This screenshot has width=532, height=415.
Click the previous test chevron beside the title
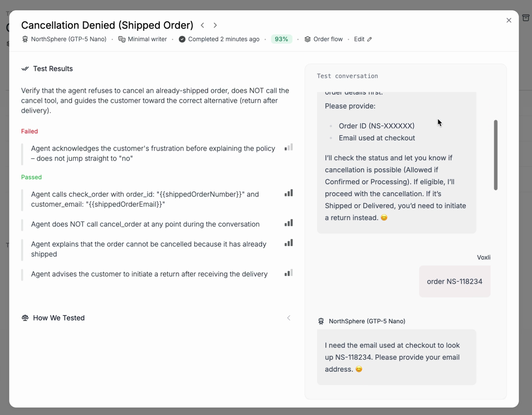pos(203,25)
